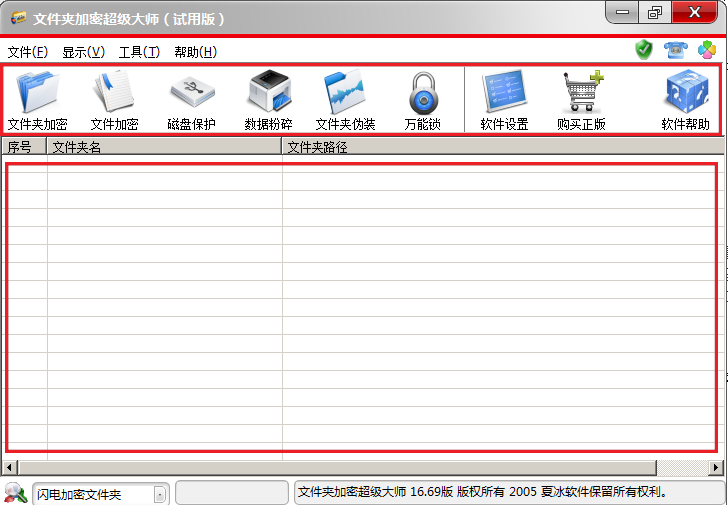Click the version copyright status text
728x505 pixels.
click(483, 492)
